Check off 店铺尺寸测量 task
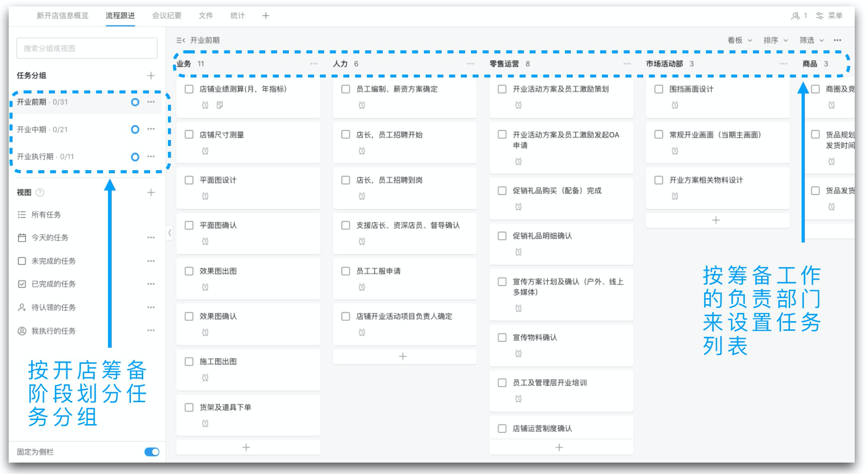Screen dimensions: 868x474 (x=189, y=135)
